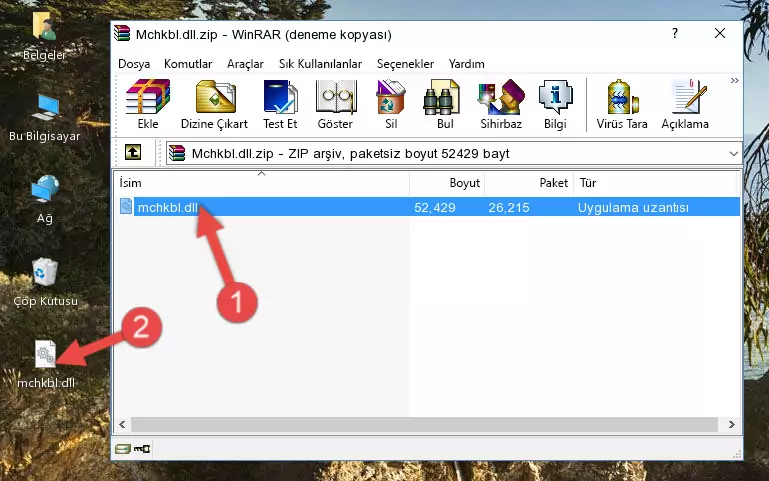Select the mchkbl.dll file name in list
This screenshot has height=481, width=769.
168,207
